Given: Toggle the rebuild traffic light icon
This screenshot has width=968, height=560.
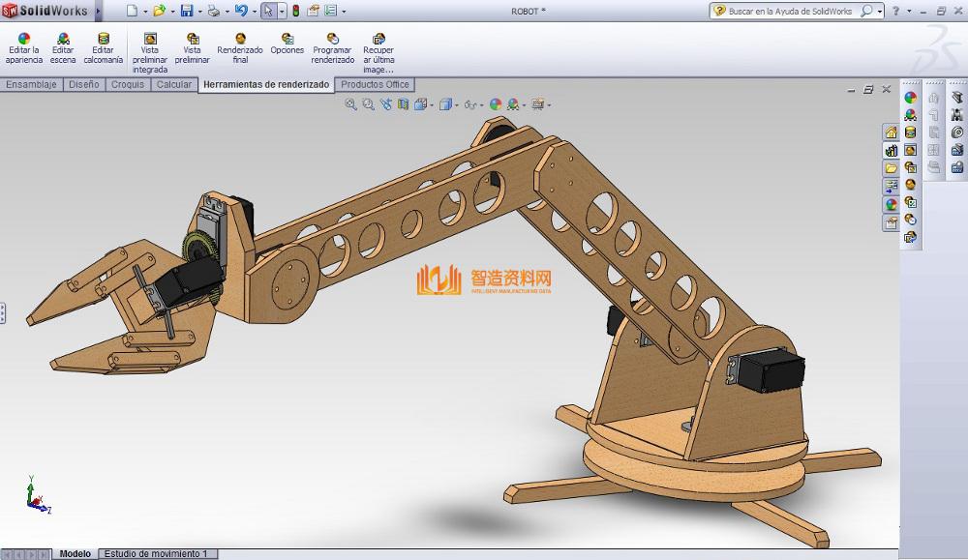Looking at the screenshot, I should [295, 12].
